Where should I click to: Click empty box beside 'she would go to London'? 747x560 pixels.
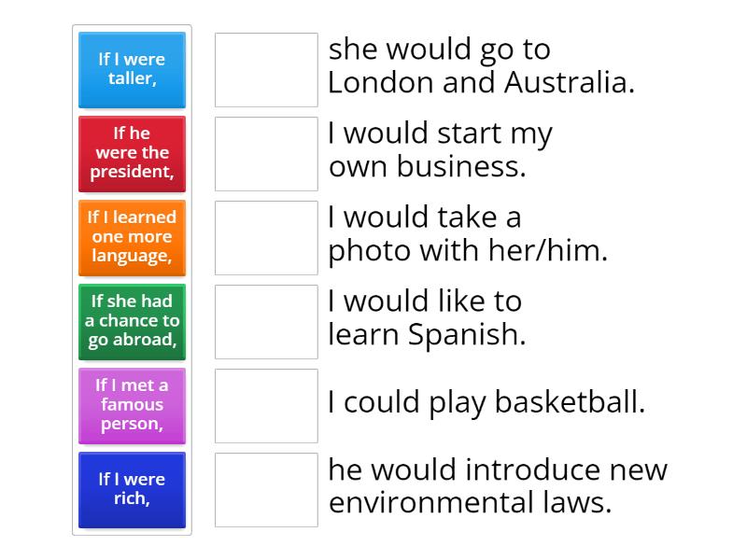266,70
